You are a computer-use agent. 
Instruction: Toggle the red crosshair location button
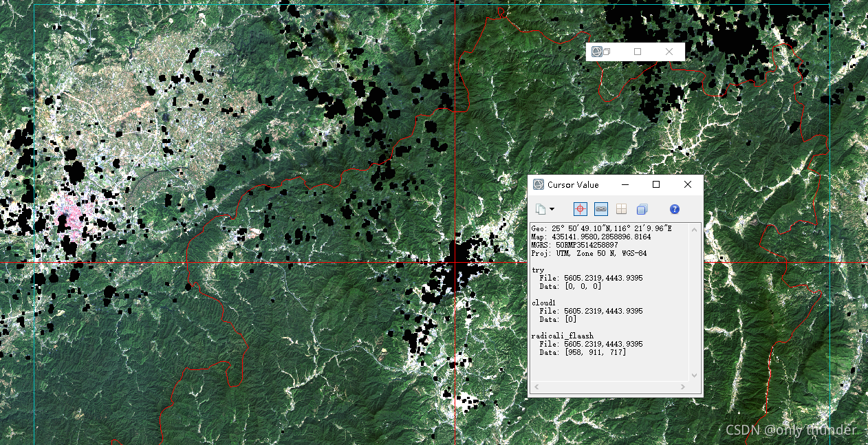(x=580, y=209)
